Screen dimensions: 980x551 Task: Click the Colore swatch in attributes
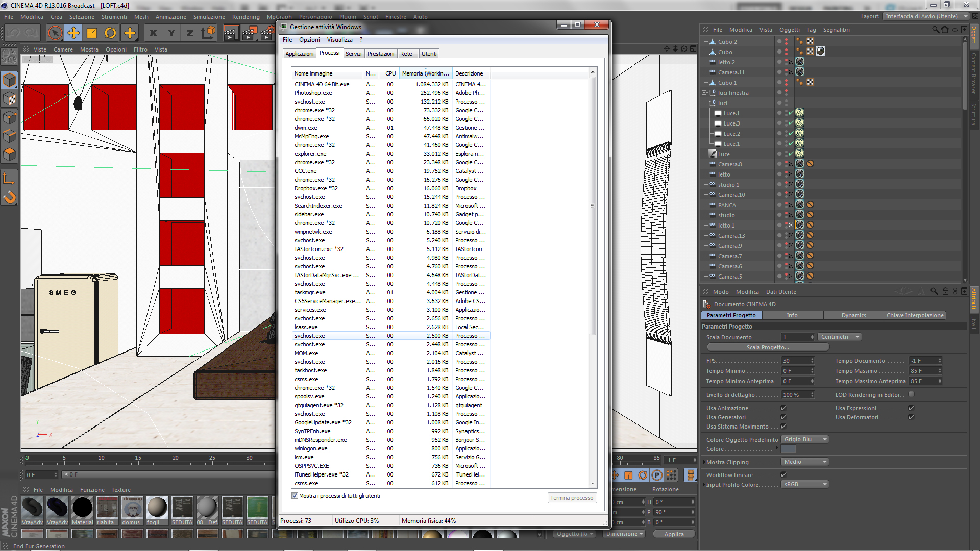(788, 449)
